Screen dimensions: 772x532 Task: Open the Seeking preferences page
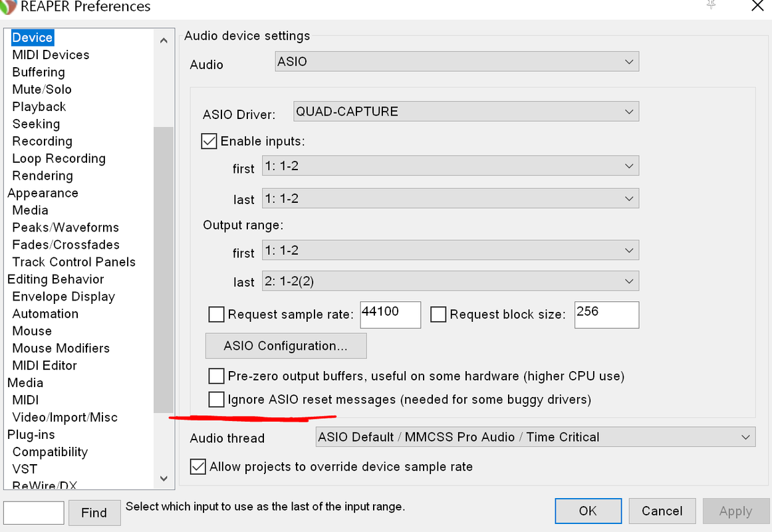coord(36,124)
